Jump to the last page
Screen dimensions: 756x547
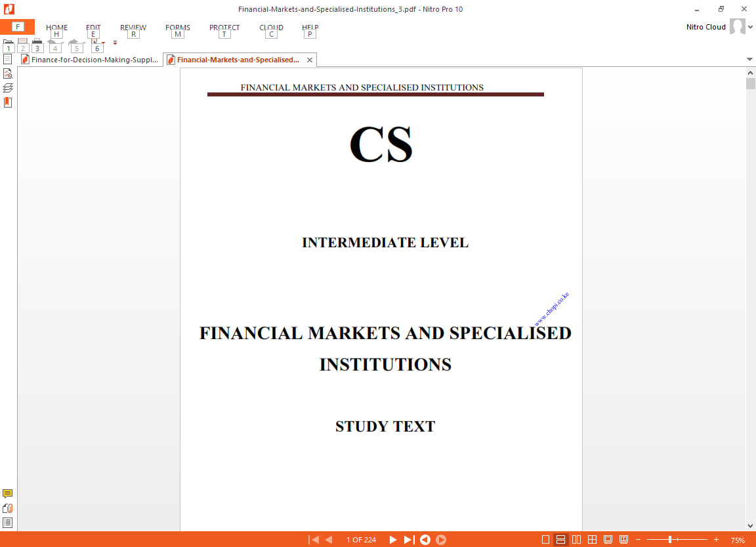click(408, 540)
